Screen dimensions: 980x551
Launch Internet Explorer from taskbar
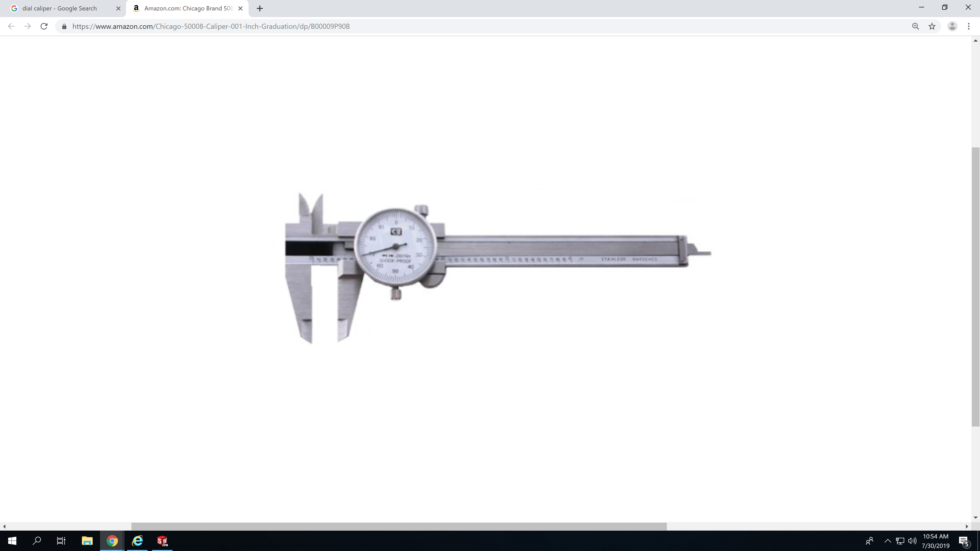click(137, 541)
